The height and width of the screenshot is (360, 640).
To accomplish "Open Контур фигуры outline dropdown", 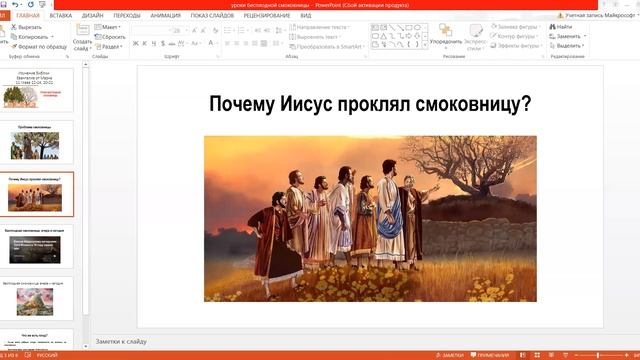I will pos(515,36).
